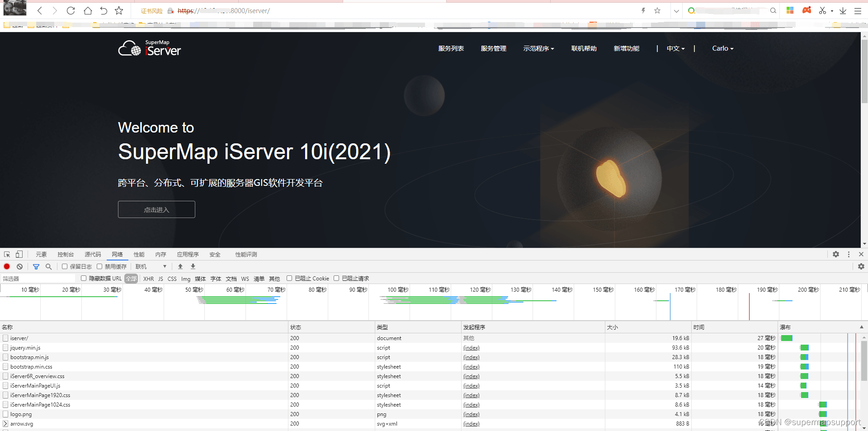The width and height of the screenshot is (868, 431).
Task: Toggle the network filter funnel icon
Action: 36,267
